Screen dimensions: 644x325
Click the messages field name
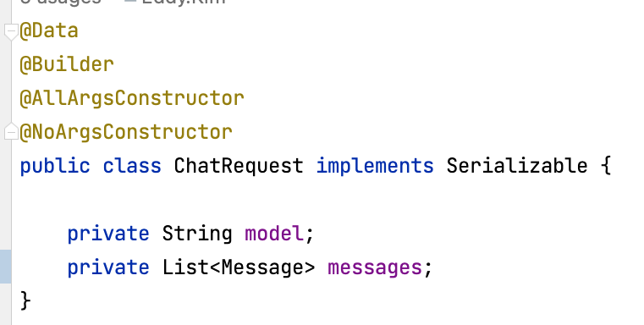point(375,268)
